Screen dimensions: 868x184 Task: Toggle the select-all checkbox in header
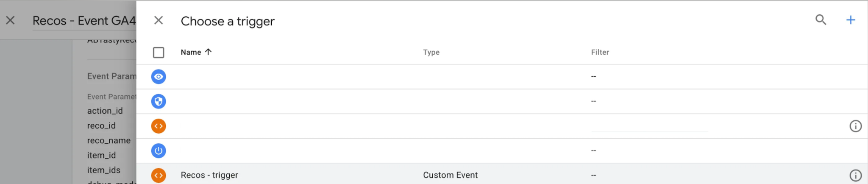pyautogui.click(x=159, y=53)
